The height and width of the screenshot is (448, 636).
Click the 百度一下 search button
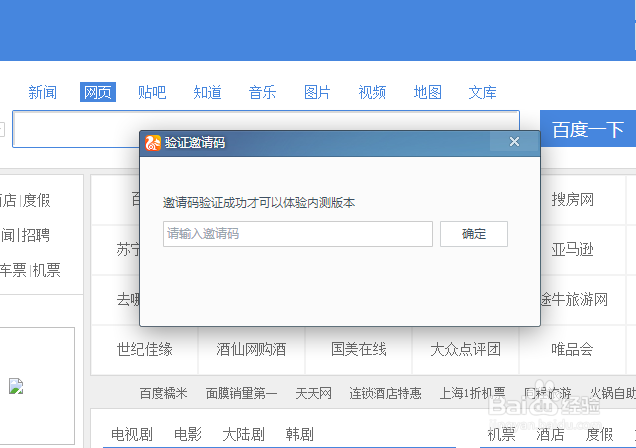pos(588,129)
